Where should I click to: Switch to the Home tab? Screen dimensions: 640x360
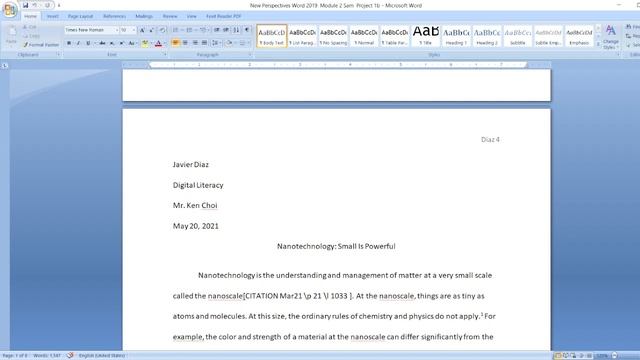[x=30, y=16]
